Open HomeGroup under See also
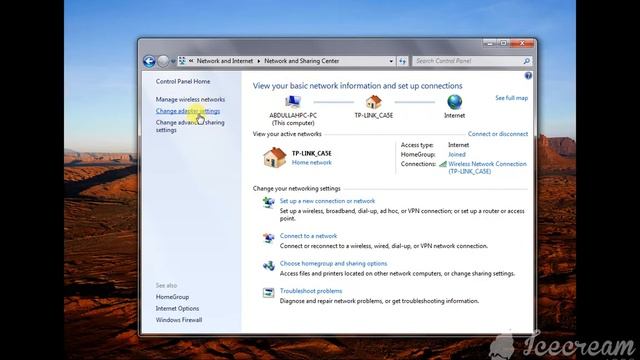Image resolution: width=640 pixels, height=360 pixels. tap(172, 297)
